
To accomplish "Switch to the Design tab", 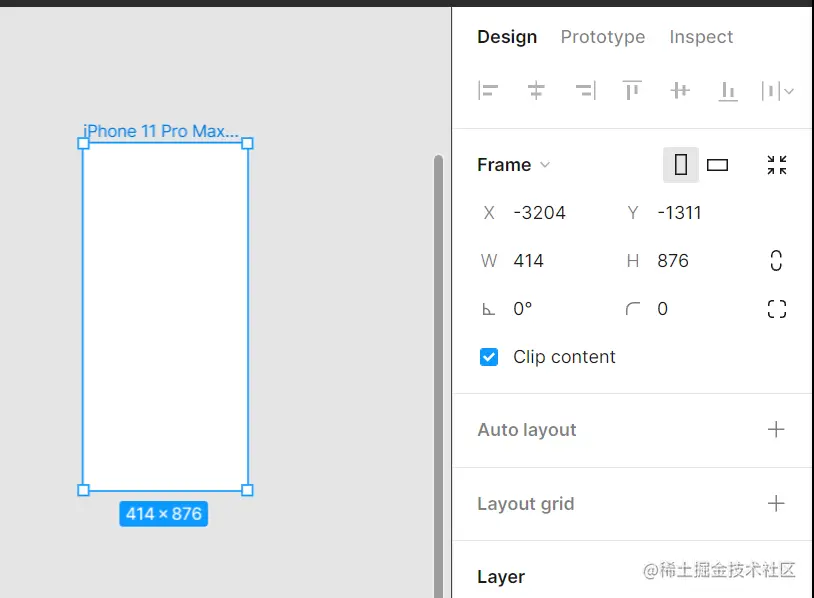I will click(x=507, y=37).
